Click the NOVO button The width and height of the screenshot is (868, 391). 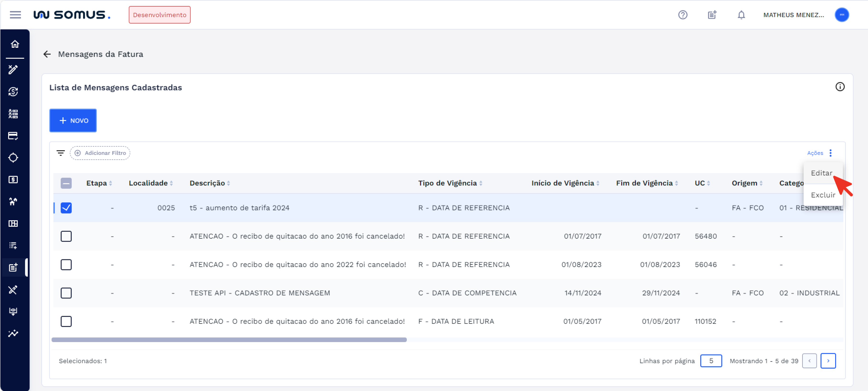click(x=73, y=120)
